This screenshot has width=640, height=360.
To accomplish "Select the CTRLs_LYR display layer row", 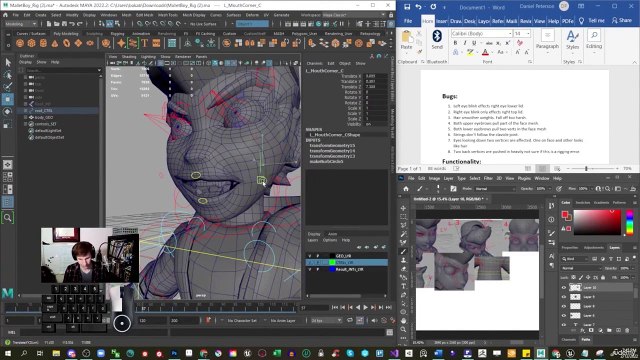I will [347, 262].
